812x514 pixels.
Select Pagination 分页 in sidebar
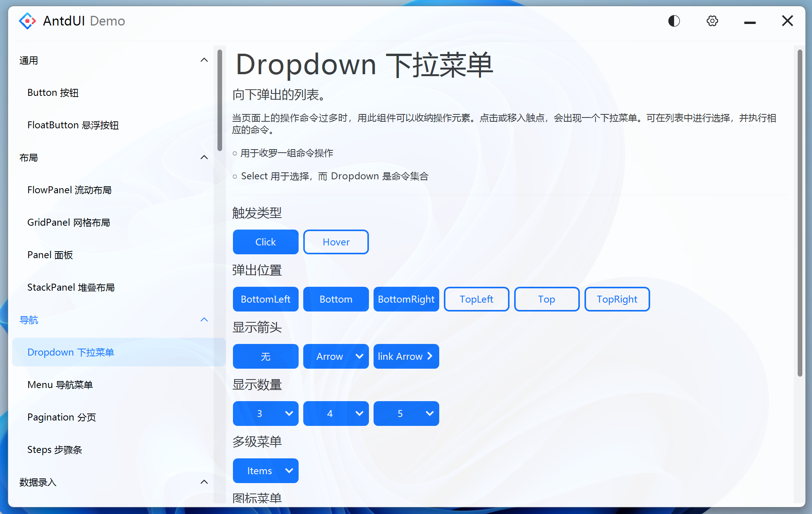62,417
